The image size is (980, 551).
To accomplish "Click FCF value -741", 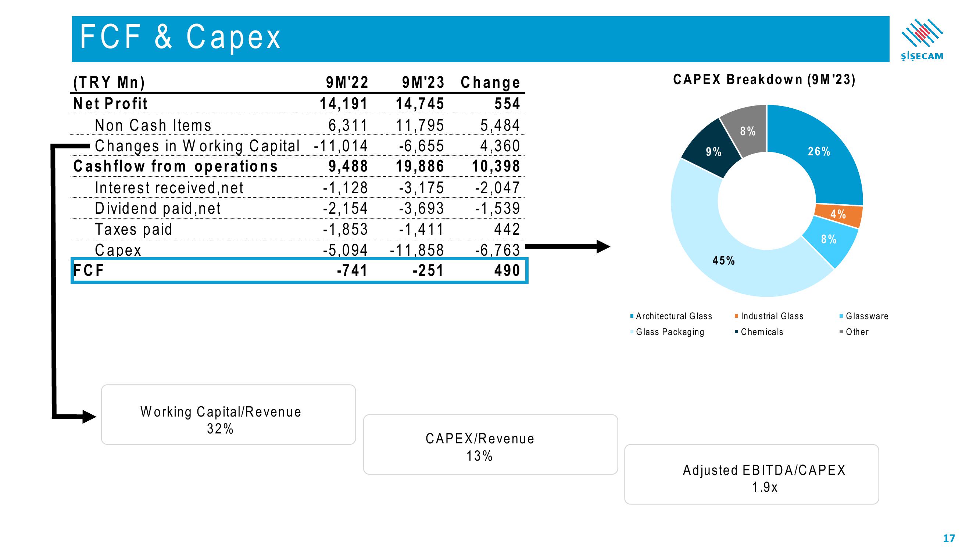I will click(352, 270).
